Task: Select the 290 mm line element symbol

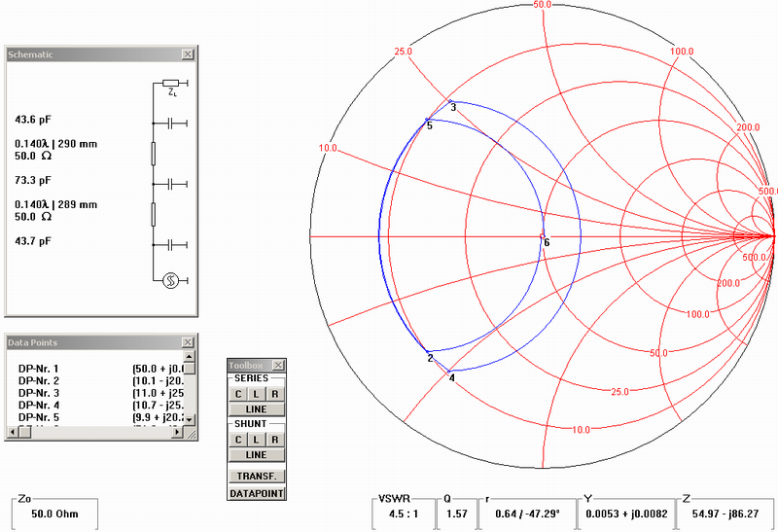Action: [154, 154]
